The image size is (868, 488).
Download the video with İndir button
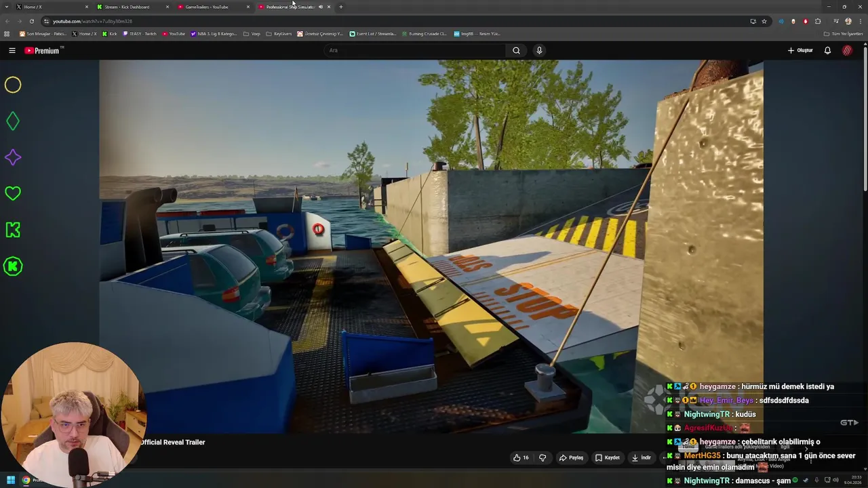tap(641, 457)
